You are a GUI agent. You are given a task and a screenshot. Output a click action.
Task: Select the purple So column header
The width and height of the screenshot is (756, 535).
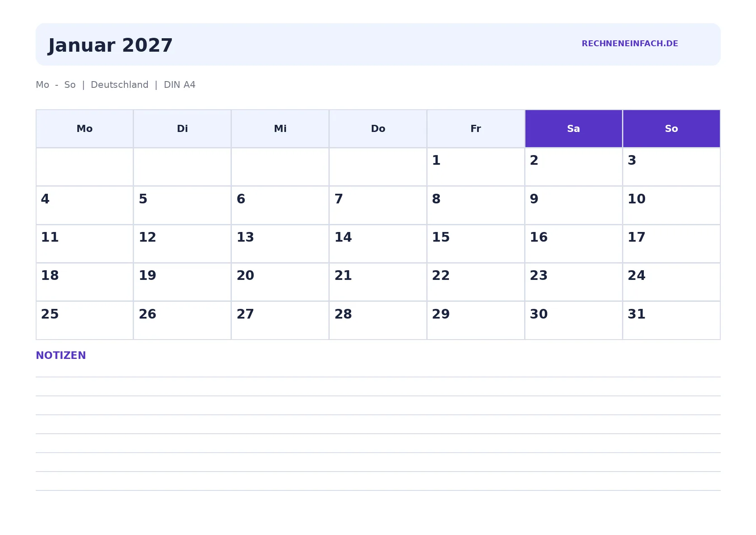(672, 129)
